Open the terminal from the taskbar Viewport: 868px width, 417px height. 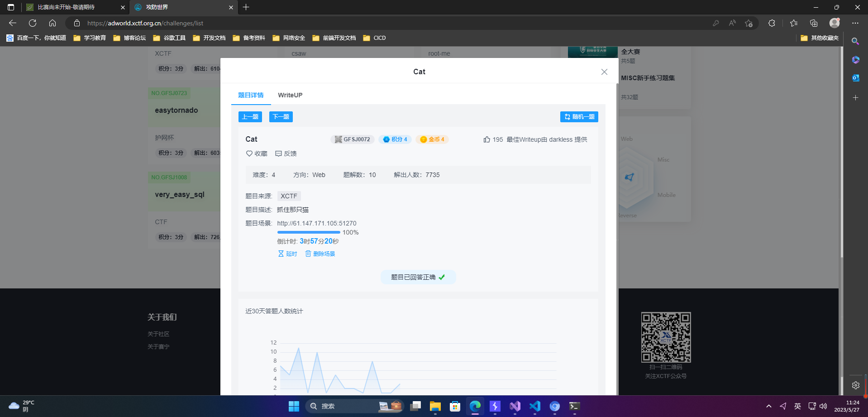point(574,406)
